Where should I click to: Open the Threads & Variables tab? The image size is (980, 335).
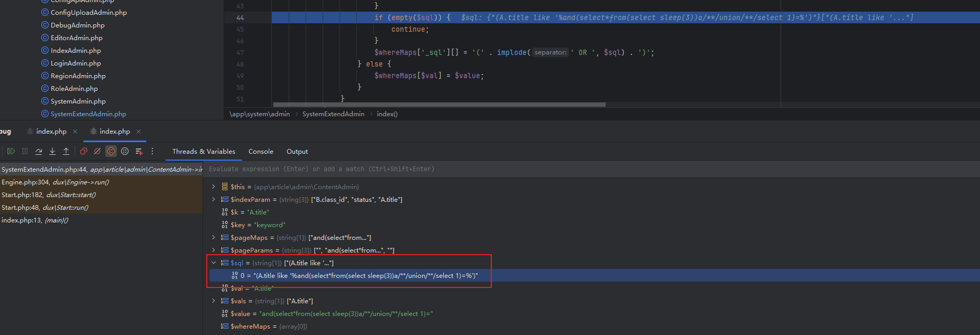pos(204,152)
